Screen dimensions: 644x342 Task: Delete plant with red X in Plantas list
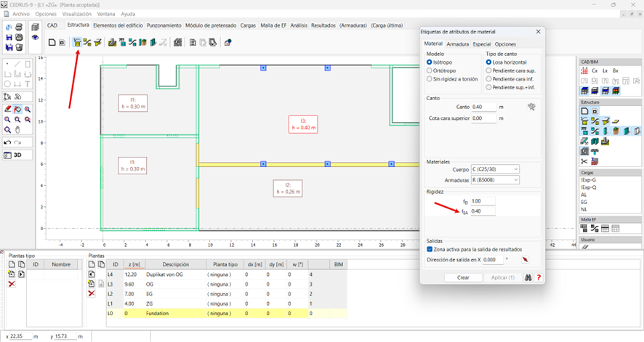click(91, 293)
